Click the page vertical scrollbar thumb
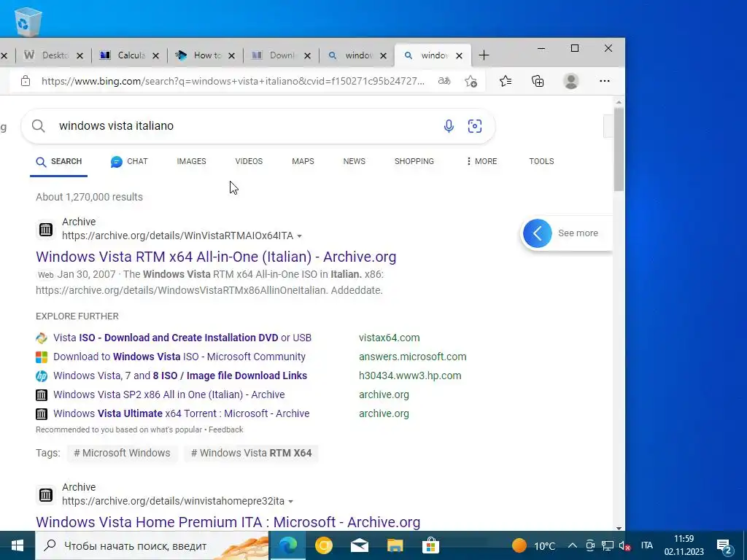This screenshot has width=747, height=560. 619,149
